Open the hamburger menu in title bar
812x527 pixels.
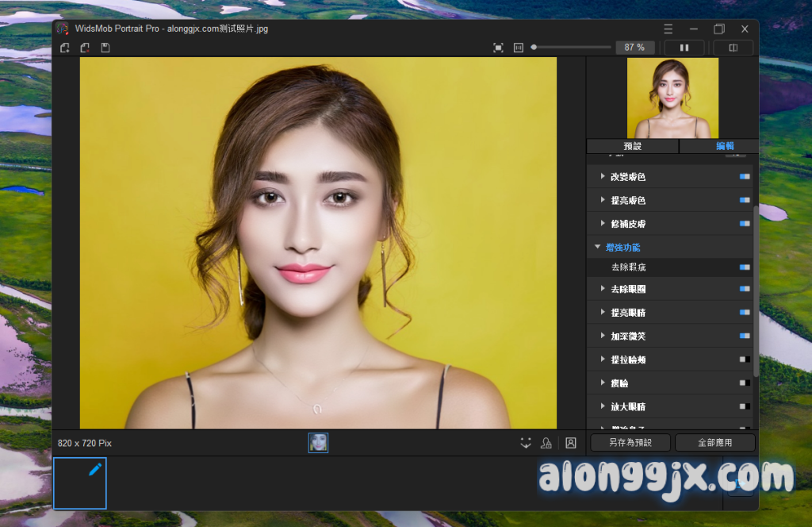tap(668, 29)
